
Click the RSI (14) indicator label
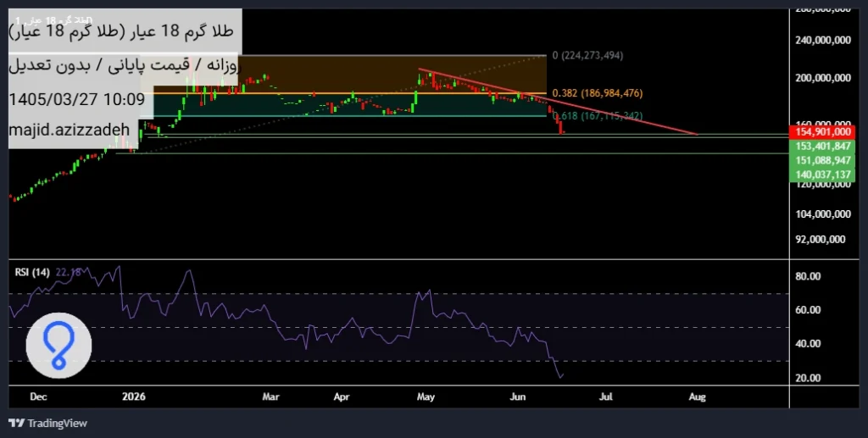point(32,272)
